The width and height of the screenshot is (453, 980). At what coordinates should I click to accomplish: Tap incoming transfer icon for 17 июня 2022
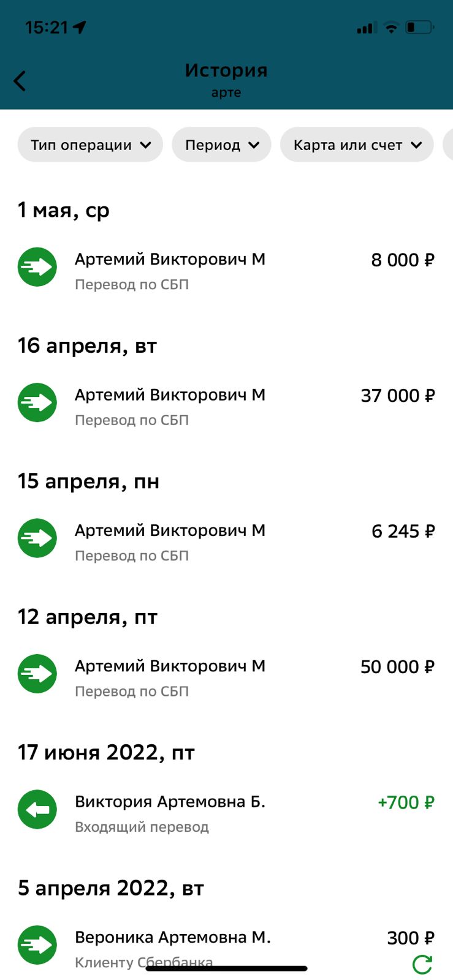click(x=37, y=810)
